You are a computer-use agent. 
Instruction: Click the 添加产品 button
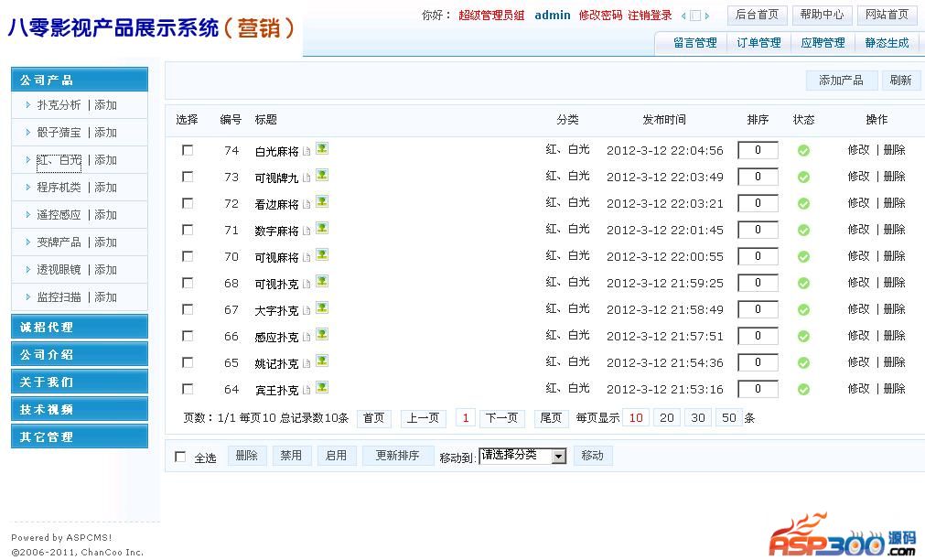point(841,81)
